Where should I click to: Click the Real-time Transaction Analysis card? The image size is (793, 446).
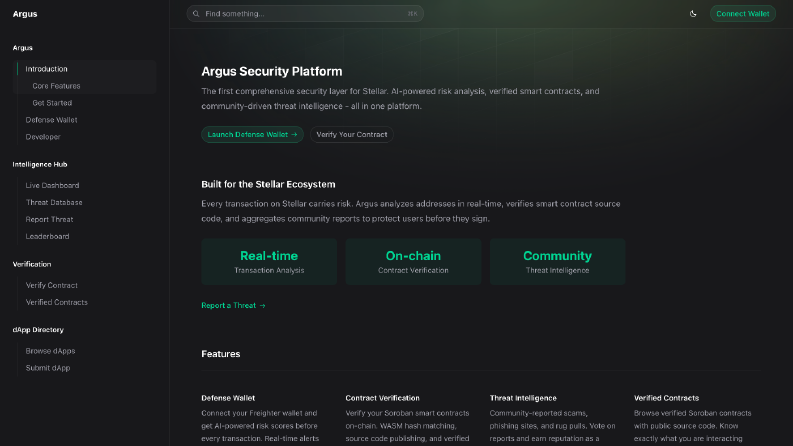269,261
